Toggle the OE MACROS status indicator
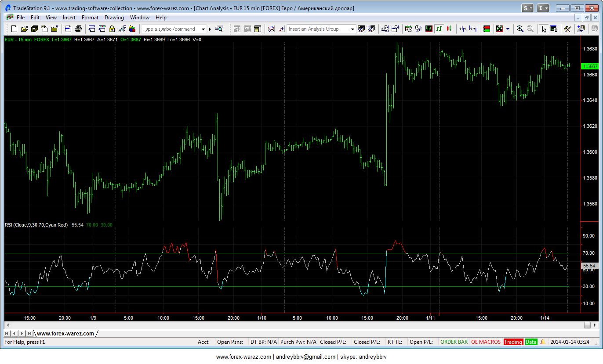 tap(486, 342)
